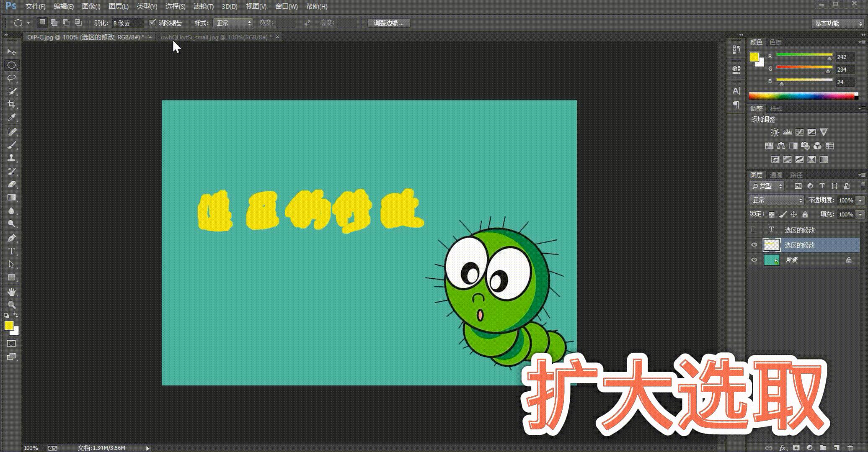Hide the 背景 layer visibility eye
868x452 pixels.
pos(754,260)
